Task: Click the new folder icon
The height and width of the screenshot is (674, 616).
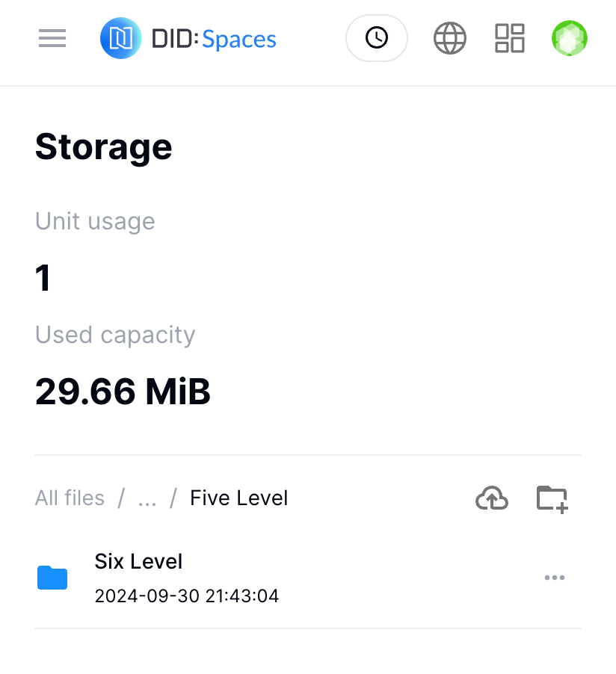Action: 552,498
